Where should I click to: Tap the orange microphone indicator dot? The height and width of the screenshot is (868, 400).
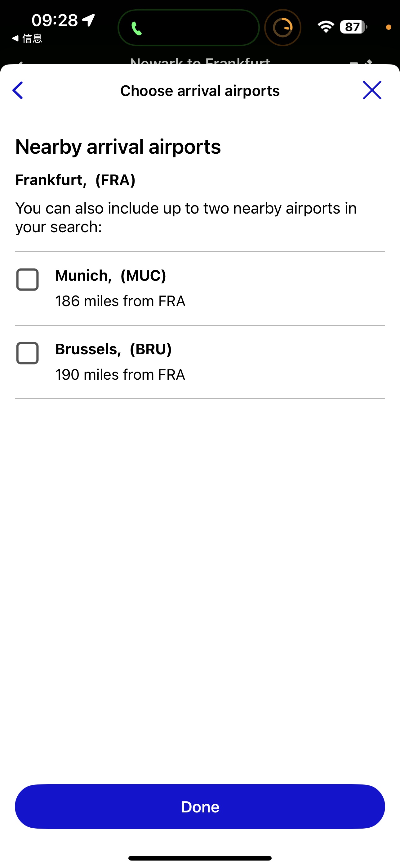point(389,27)
